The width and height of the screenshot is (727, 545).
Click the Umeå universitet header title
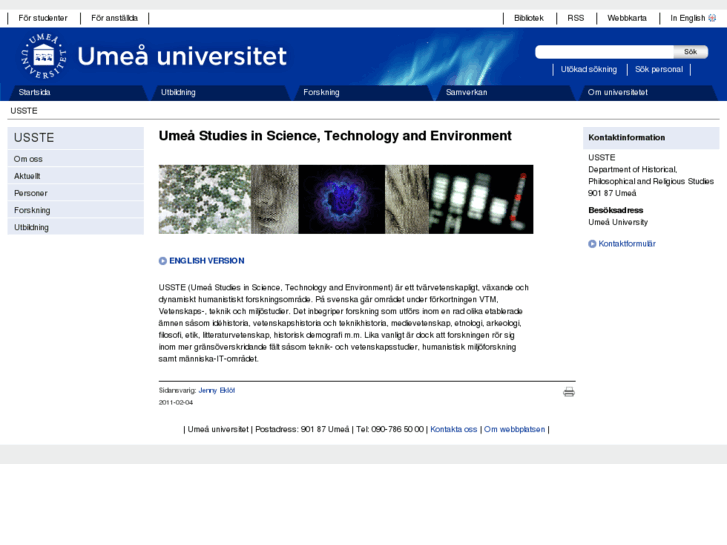click(182, 57)
